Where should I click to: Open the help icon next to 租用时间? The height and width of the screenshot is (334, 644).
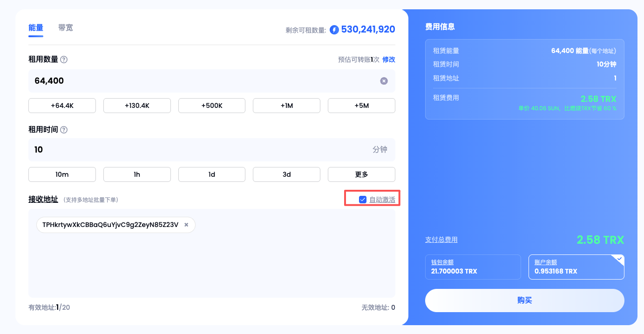point(64,130)
